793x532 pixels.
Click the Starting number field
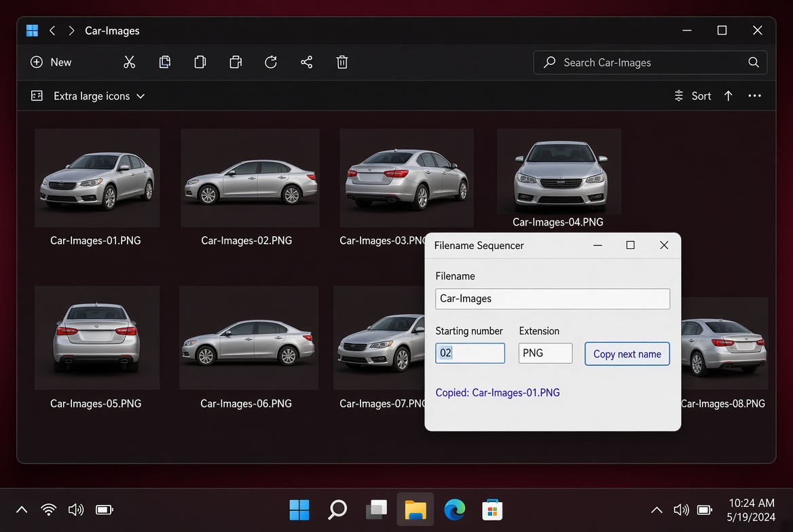click(470, 353)
